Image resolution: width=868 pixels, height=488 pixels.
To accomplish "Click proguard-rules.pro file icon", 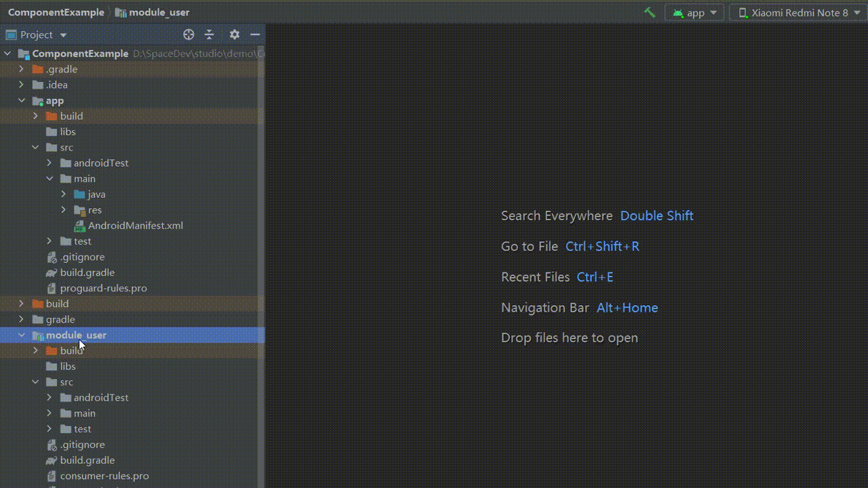I will [52, 288].
